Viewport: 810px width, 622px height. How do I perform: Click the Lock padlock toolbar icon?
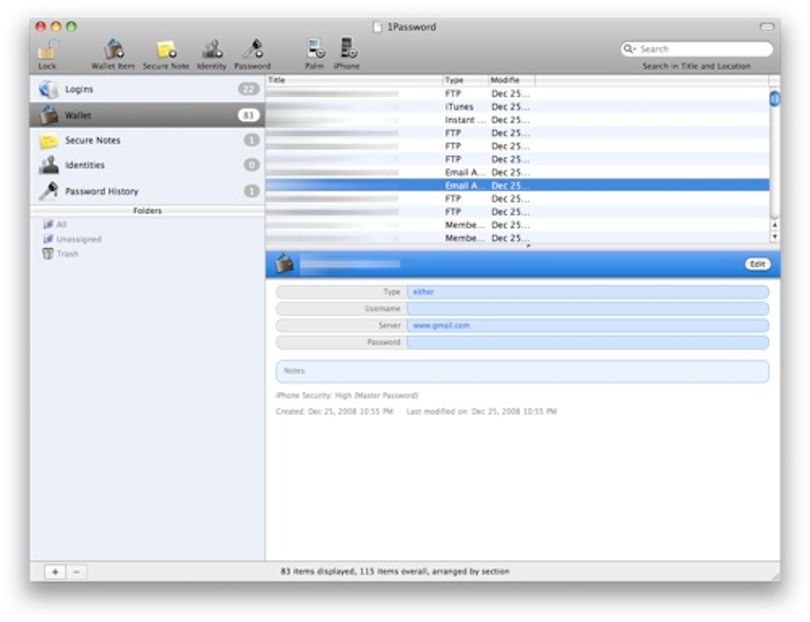click(x=47, y=50)
